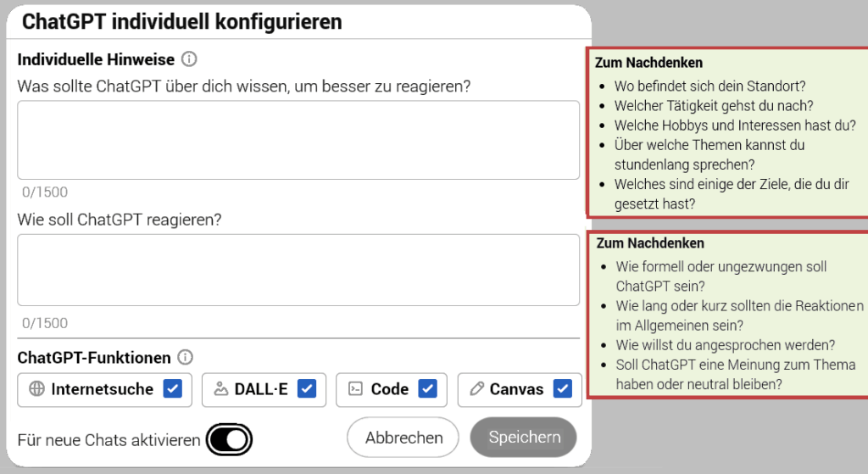Viewport: 868px width, 474px height.
Task: Click the 'Welcher Tätigkeit gehst du nach?' hint
Action: [x=714, y=106]
